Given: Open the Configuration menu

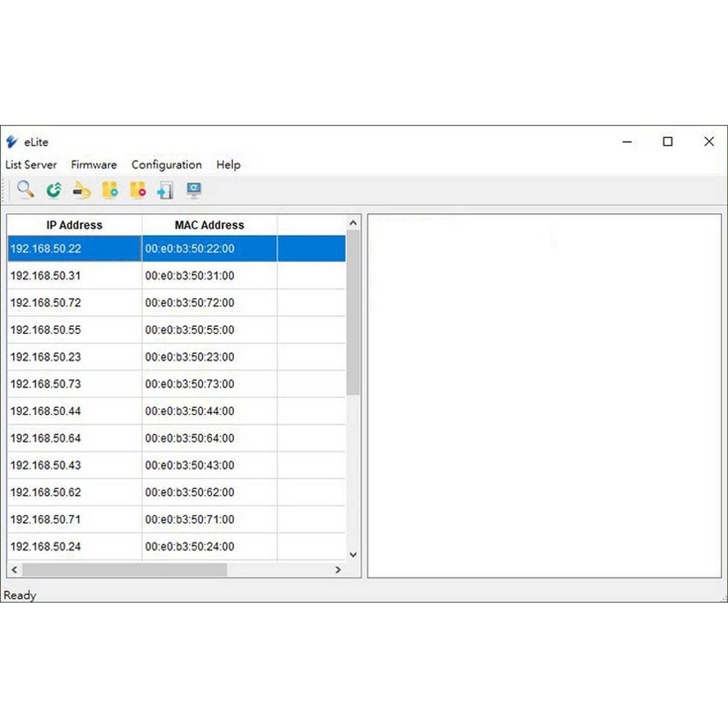Looking at the screenshot, I should (167, 165).
